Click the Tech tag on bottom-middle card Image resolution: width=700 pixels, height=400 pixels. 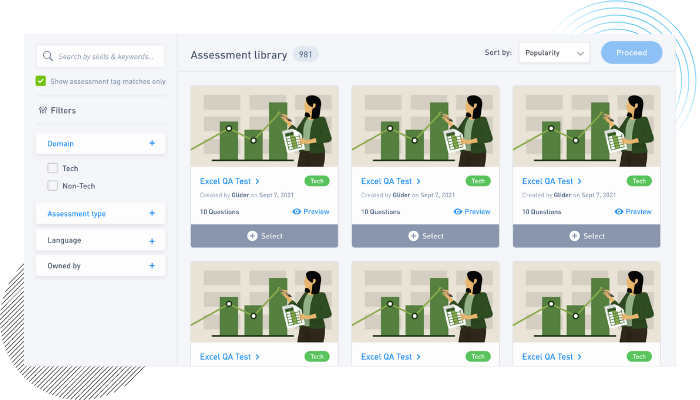478,356
